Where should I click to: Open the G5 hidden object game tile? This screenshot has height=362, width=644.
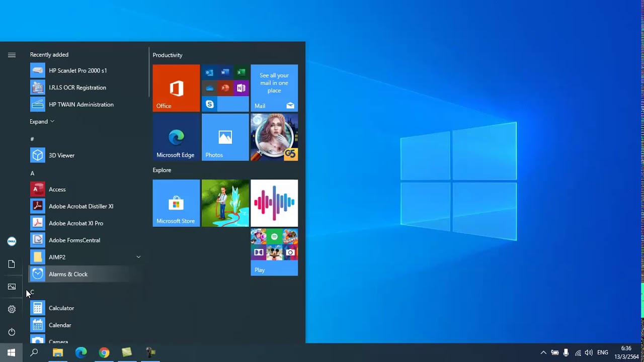point(274,137)
